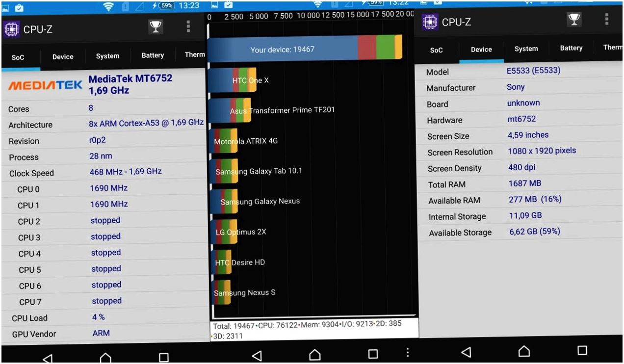Tap Samsung Nexus S benchmark bar
This screenshot has width=624, height=364.
pos(220,292)
